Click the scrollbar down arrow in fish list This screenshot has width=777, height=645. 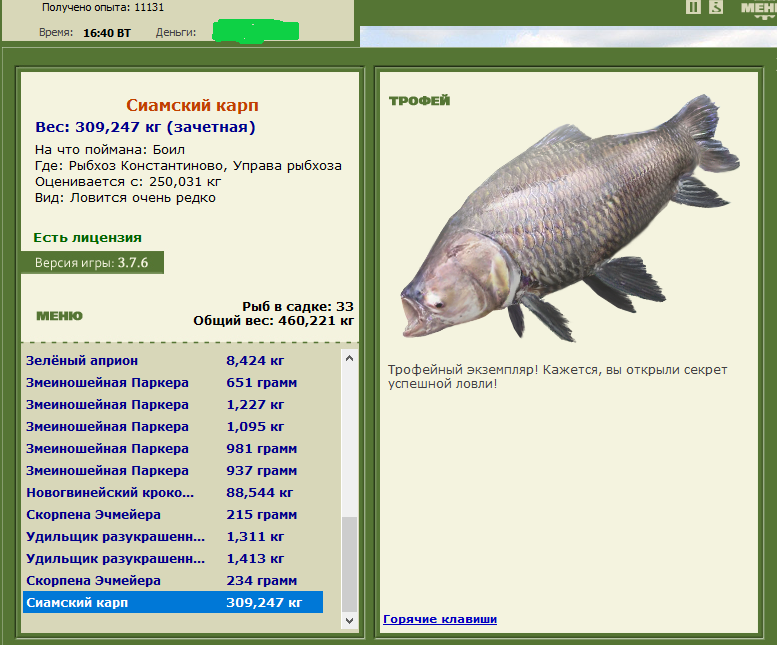(349, 620)
